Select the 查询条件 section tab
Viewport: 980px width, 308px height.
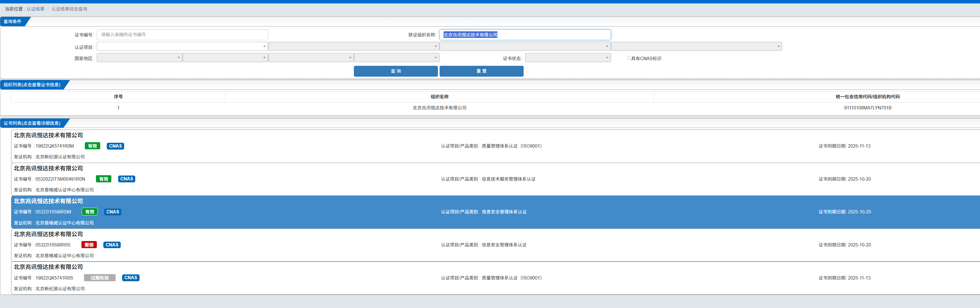point(13,22)
